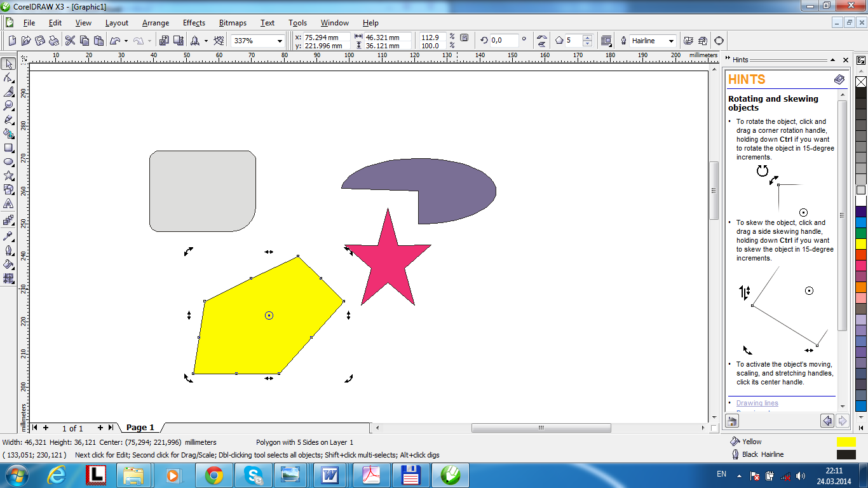The height and width of the screenshot is (488, 868).
Task: Select the Text tool
Action: (x=9, y=204)
